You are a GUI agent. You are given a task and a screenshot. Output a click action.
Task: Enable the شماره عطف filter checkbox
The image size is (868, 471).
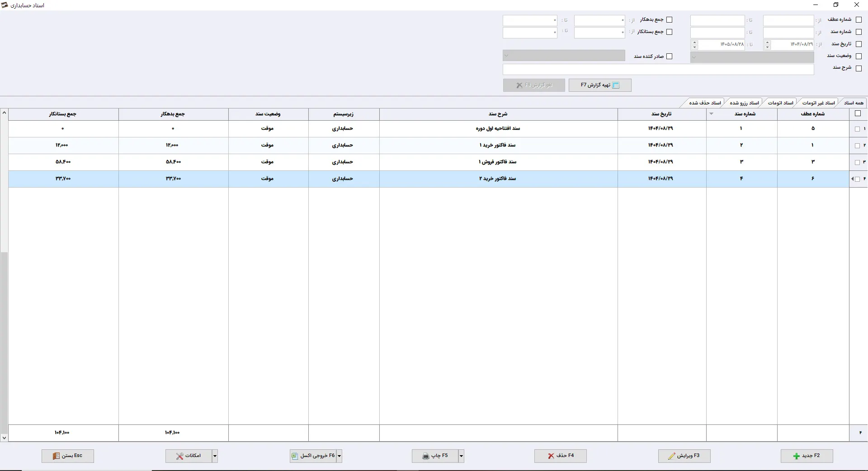tap(859, 19)
